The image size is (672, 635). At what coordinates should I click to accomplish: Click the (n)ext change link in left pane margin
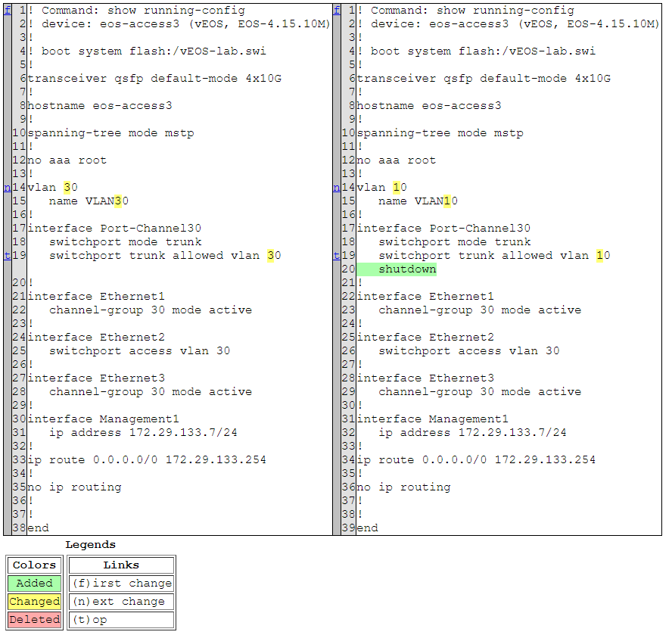7,187
